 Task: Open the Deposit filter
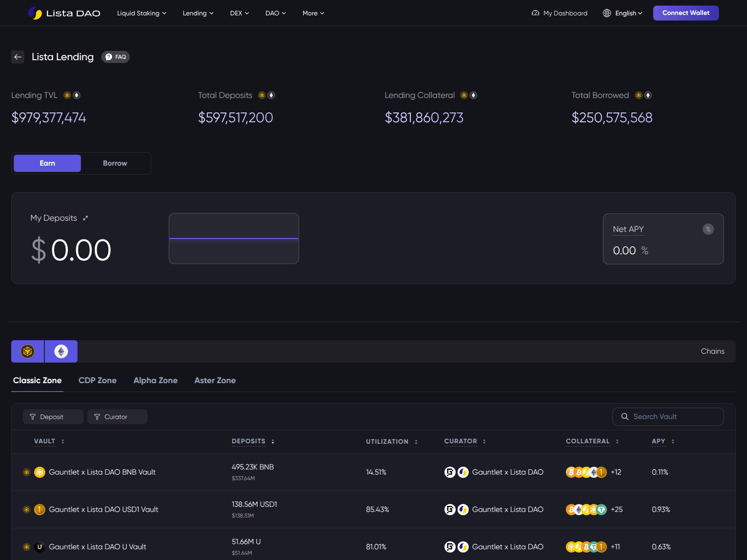pos(53,417)
